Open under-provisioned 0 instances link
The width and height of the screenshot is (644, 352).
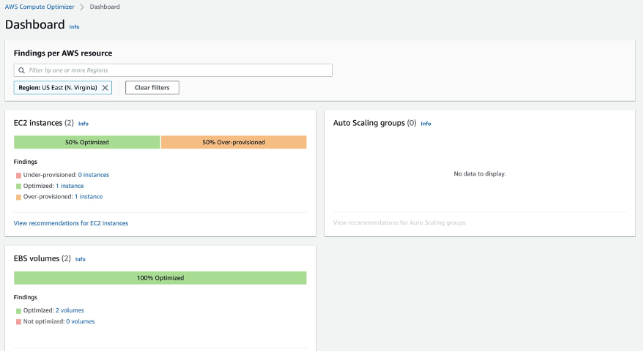coord(94,175)
